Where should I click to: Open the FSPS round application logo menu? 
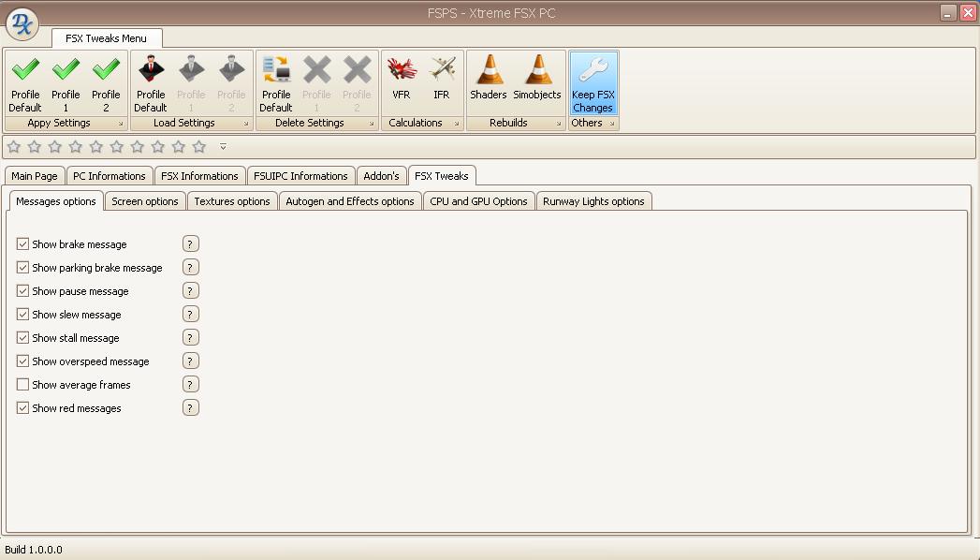click(x=22, y=24)
